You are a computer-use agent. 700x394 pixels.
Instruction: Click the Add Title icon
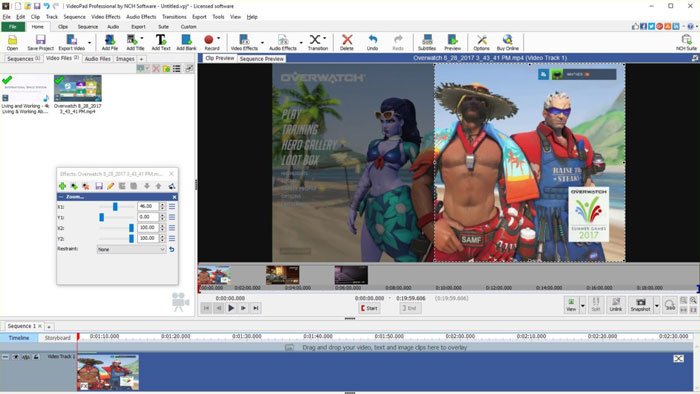(x=135, y=42)
